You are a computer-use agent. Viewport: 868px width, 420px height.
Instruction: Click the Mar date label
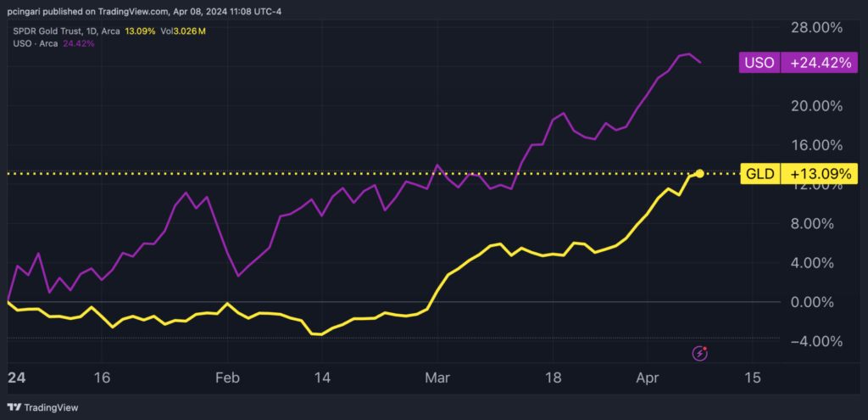(437, 378)
